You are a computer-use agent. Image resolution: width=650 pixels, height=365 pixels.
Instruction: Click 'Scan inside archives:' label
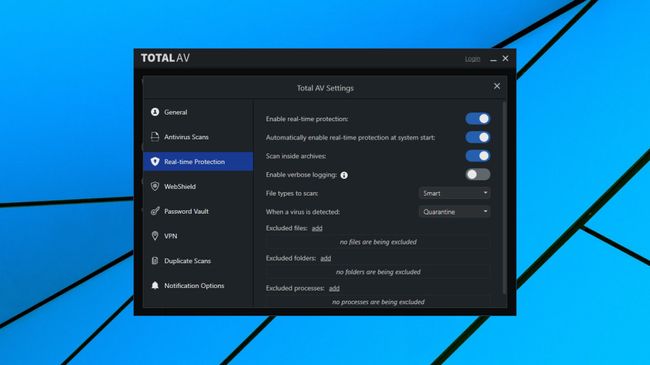click(296, 156)
